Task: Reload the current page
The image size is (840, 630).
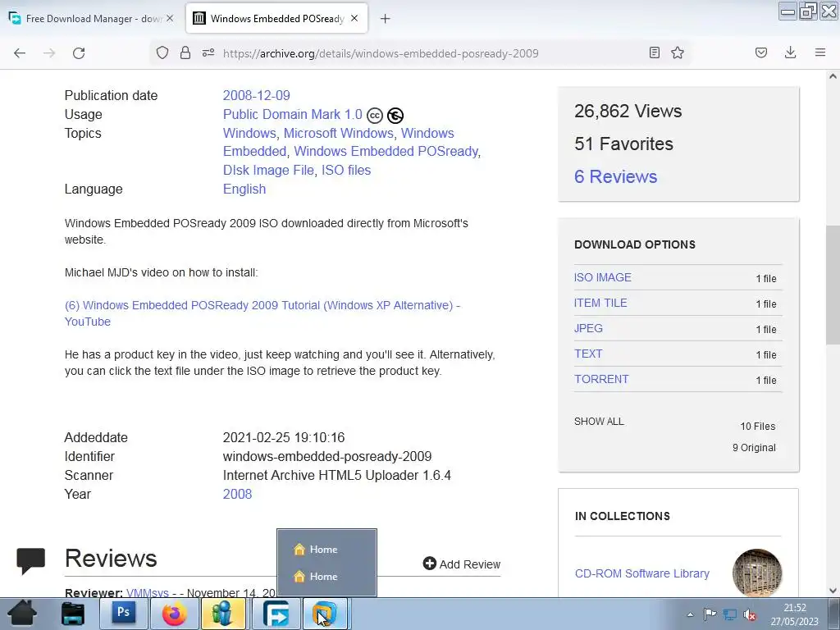Action: pyautogui.click(x=79, y=53)
